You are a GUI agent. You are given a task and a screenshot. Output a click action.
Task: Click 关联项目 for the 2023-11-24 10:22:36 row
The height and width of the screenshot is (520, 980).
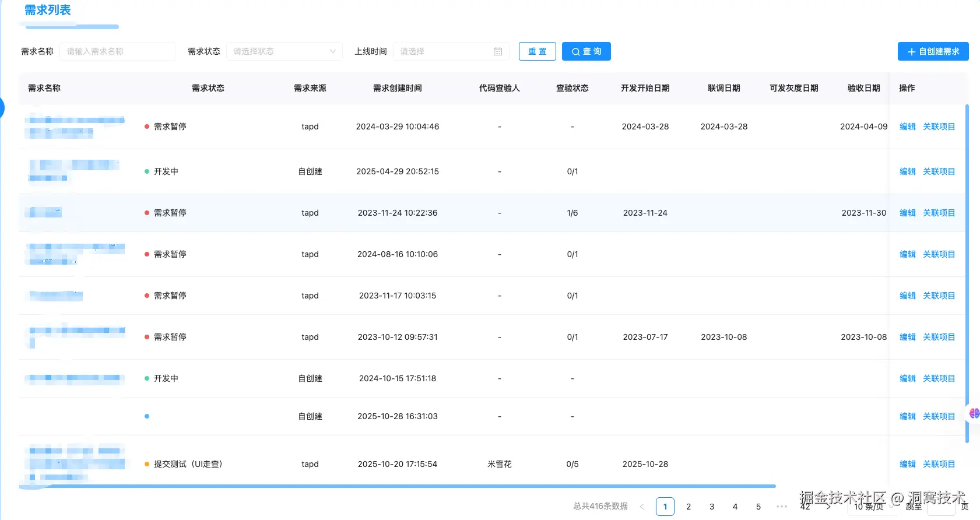tap(939, 213)
